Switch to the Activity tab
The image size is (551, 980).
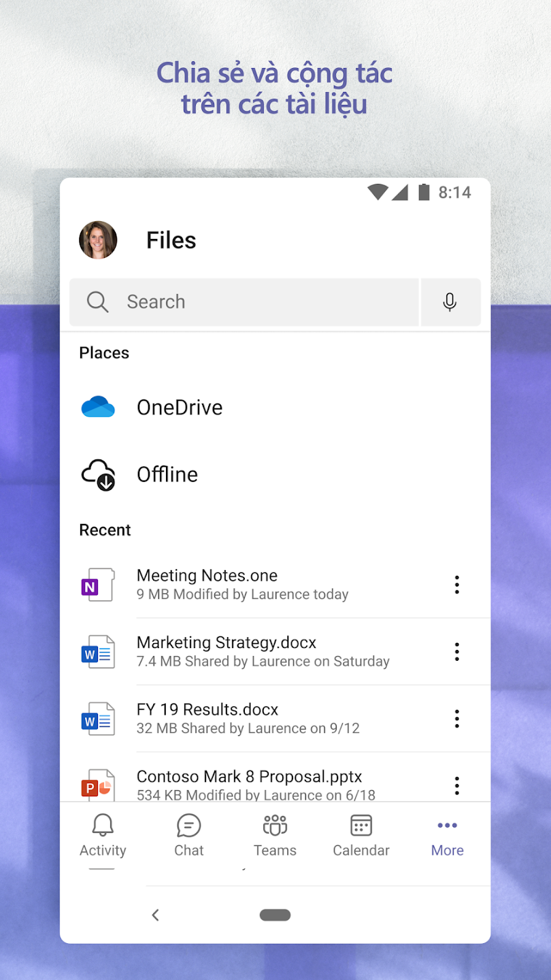click(103, 835)
